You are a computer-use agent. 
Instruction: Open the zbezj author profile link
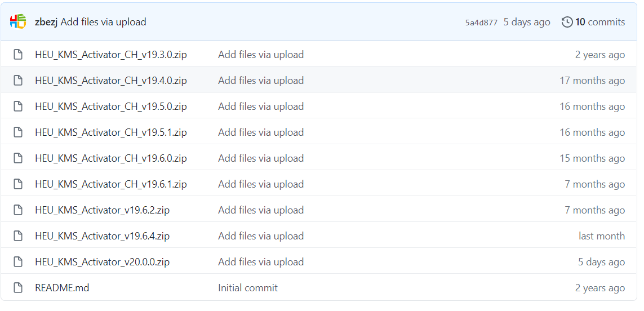[46, 22]
